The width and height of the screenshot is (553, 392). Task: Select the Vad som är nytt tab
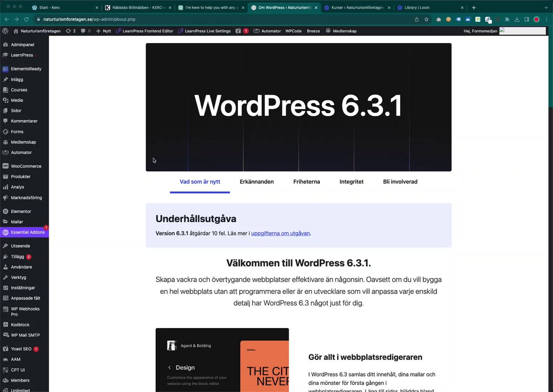(x=200, y=182)
